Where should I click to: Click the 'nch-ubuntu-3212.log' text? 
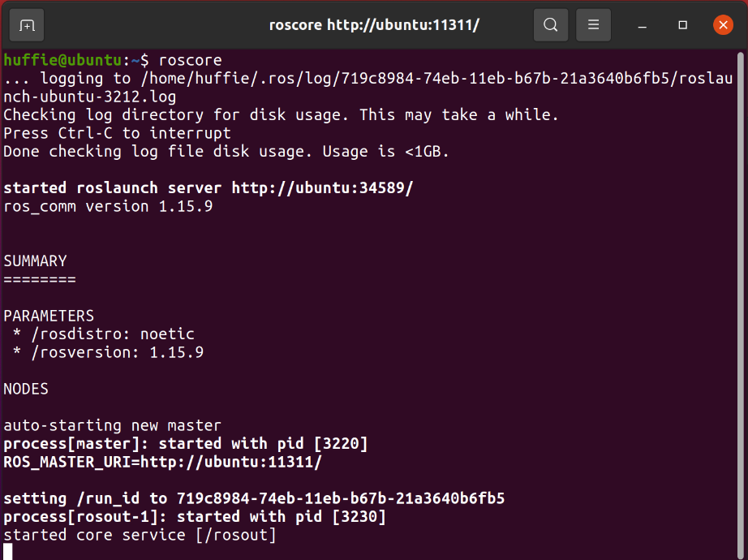coord(90,97)
